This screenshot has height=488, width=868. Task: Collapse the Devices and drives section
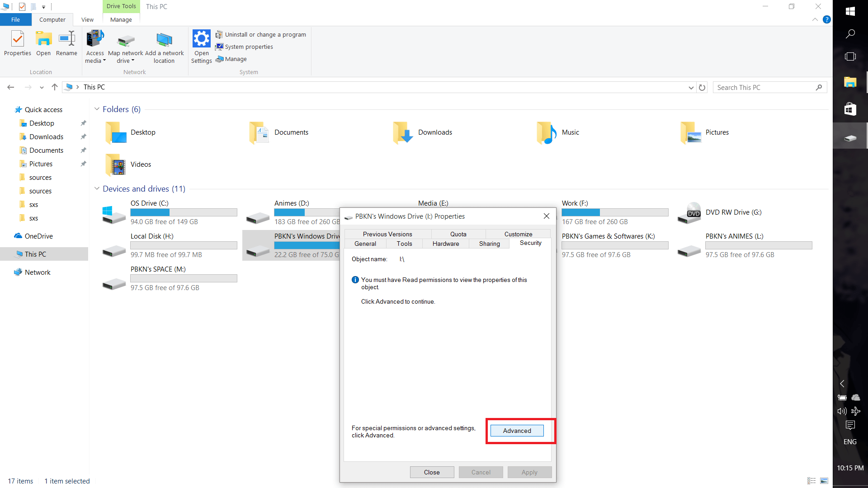pyautogui.click(x=97, y=189)
